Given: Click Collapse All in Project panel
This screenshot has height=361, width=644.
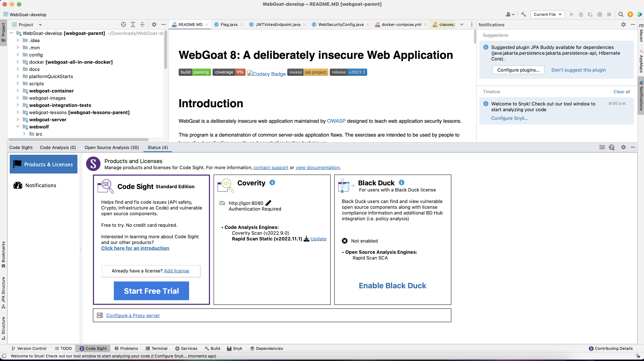Looking at the screenshot, I should 142,24.
